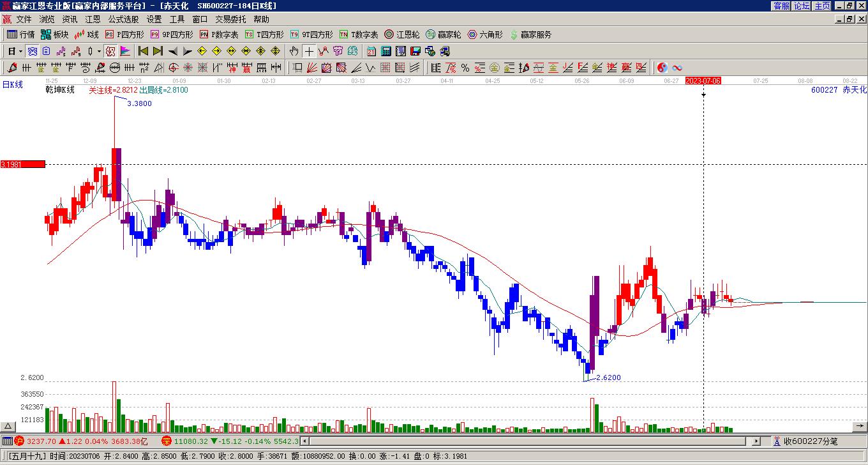Open the 江恩轮 Gann wheel
The width and height of the screenshot is (868, 465).
pyautogui.click(x=402, y=34)
